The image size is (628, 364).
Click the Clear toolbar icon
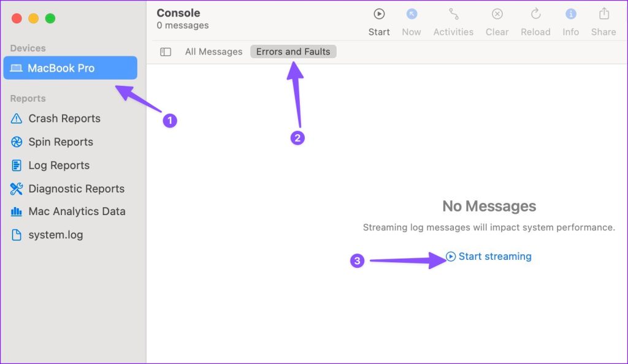coord(497,14)
